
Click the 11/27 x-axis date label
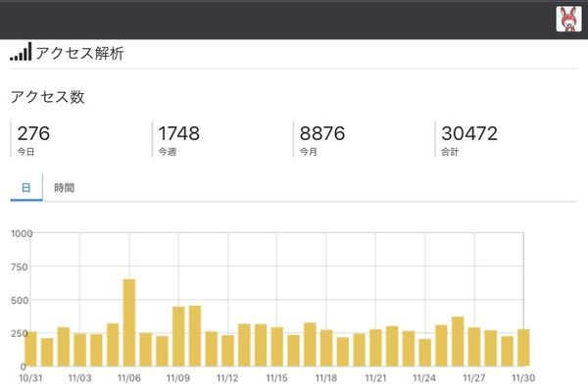click(474, 377)
